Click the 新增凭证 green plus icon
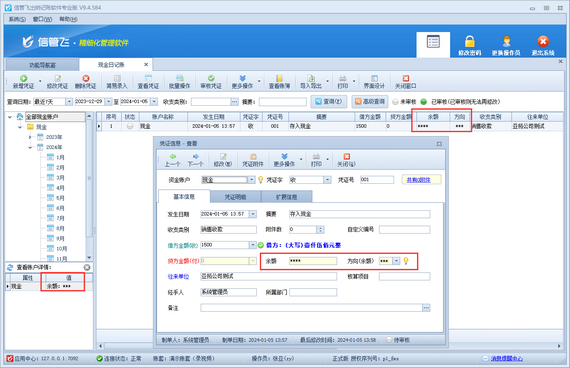570x368 pixels. click(x=24, y=78)
